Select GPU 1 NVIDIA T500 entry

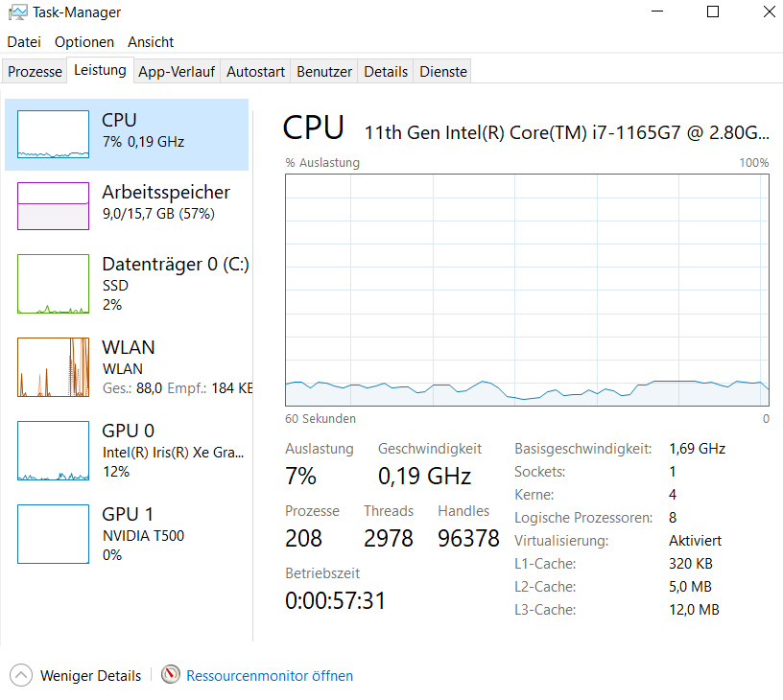pos(127,534)
